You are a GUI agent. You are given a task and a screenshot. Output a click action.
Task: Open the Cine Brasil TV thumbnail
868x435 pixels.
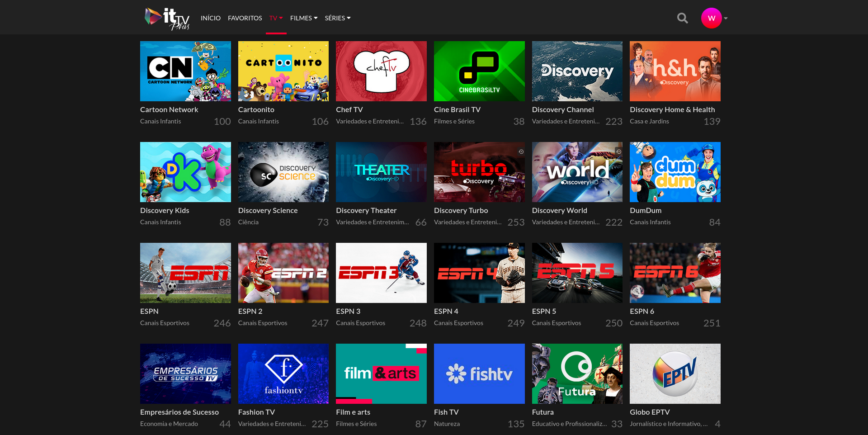479,71
